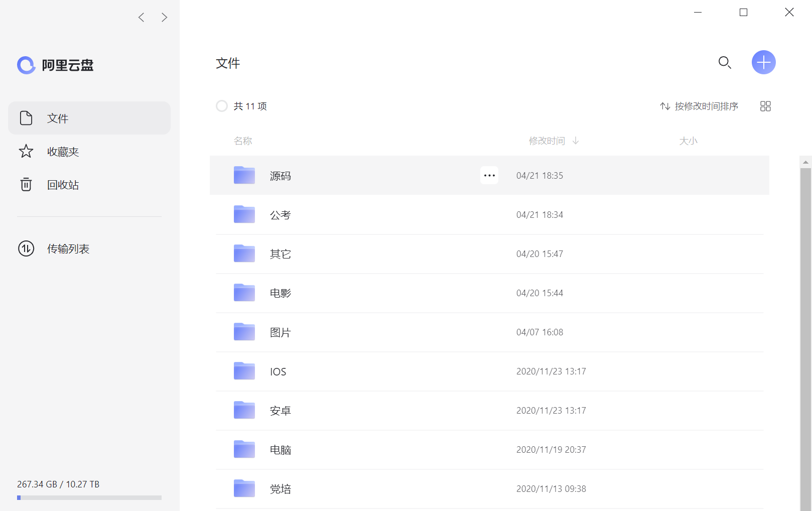The width and height of the screenshot is (812, 511).
Task: Click the 267.34 GB / 10.27 TB storage text
Action: 58,484
